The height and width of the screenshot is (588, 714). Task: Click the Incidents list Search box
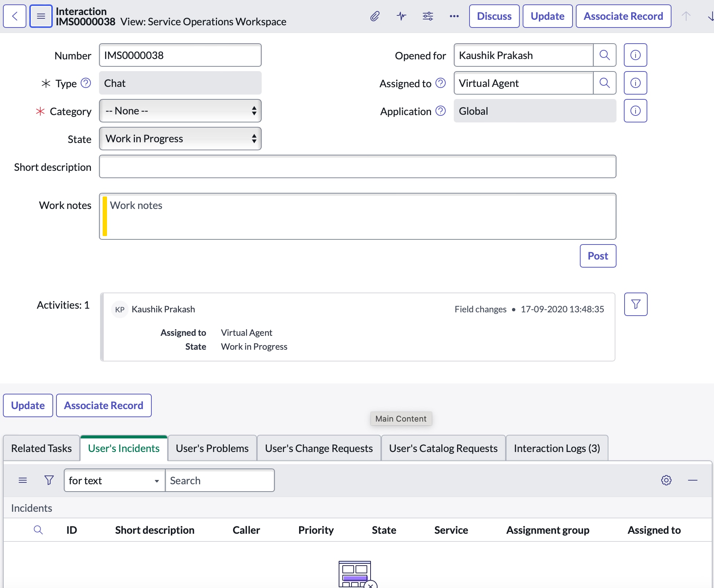[220, 480]
